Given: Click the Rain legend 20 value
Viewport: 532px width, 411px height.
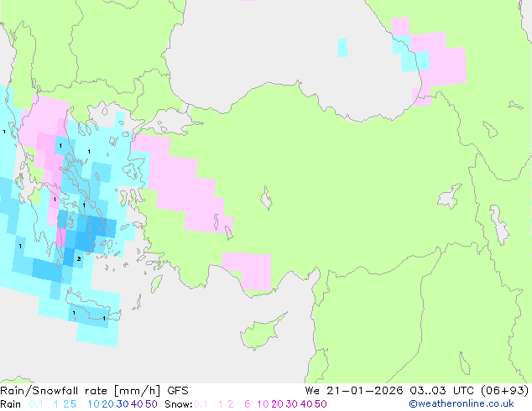Looking at the screenshot, I should 107,404.
